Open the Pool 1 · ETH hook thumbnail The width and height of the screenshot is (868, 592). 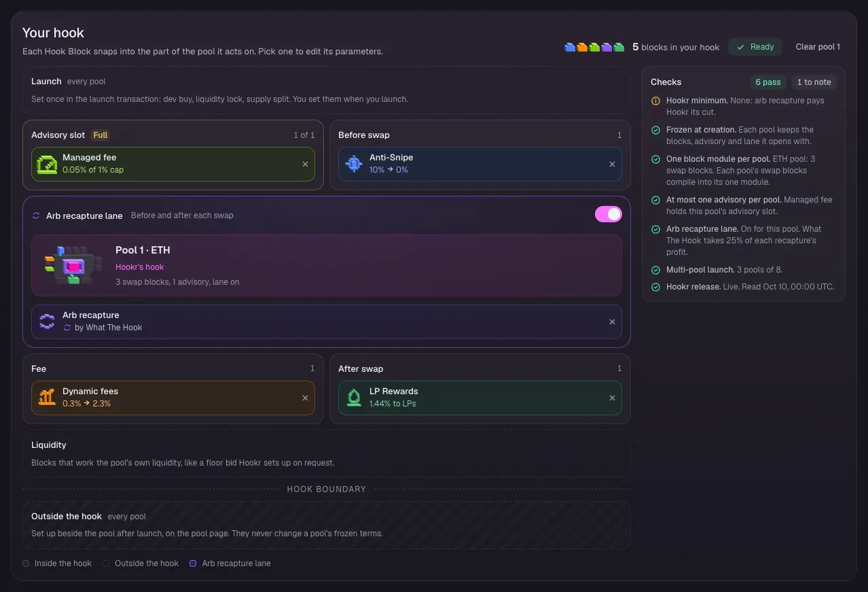pyautogui.click(x=73, y=264)
